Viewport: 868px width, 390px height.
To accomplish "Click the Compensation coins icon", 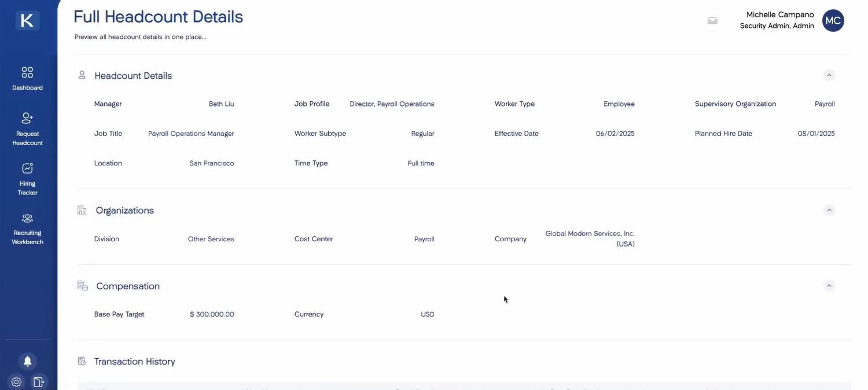I will [x=83, y=286].
